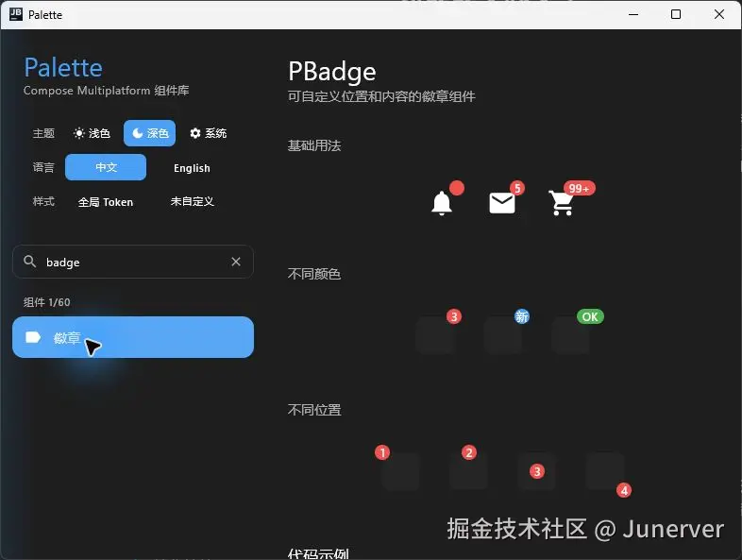
Task: Maximize the Palette window
Action: 676,14
